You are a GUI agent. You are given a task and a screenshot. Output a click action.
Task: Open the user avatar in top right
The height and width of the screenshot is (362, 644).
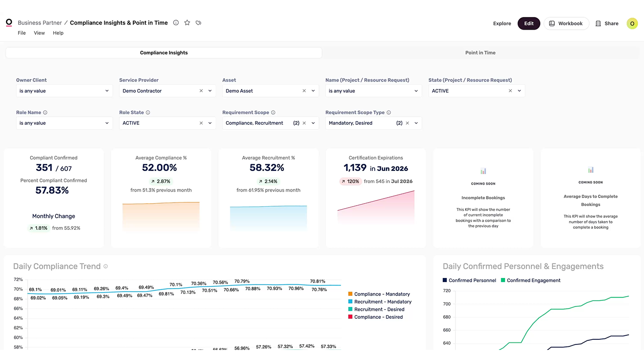click(x=632, y=23)
